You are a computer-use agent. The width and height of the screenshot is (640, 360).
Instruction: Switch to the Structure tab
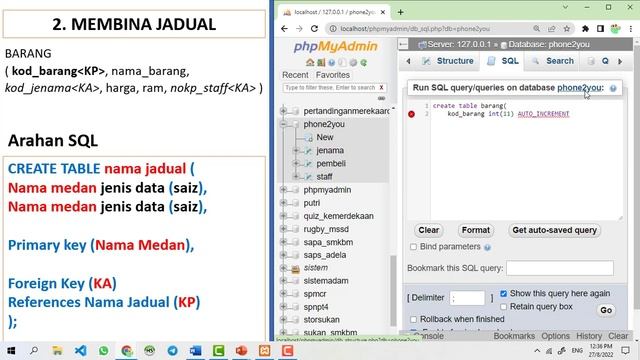pyautogui.click(x=448, y=61)
